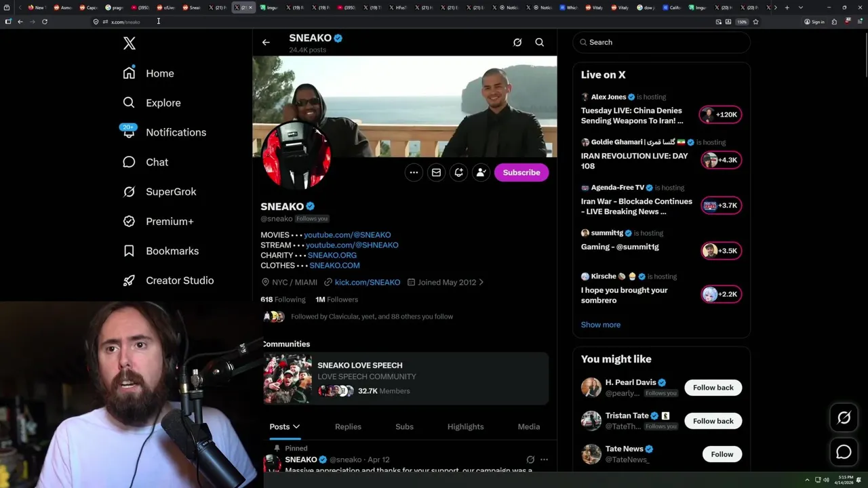View the 1M Followers list

click(336, 299)
